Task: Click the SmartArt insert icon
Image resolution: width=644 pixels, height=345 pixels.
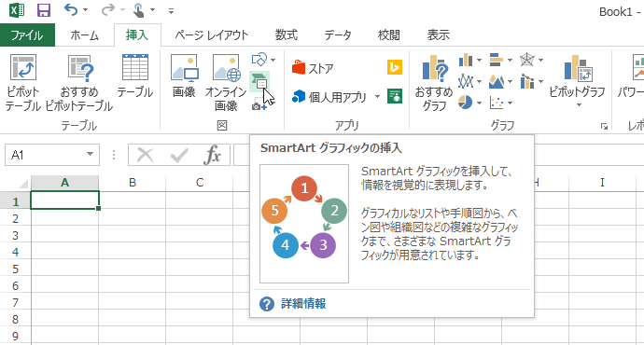Action: coord(259,81)
